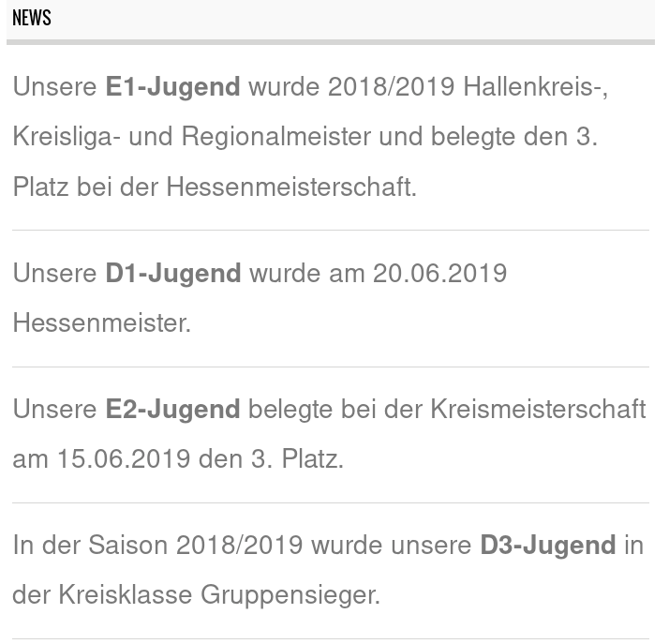669x644 pixels.
Task: Click the word Gruppensieger
Action: (x=289, y=595)
